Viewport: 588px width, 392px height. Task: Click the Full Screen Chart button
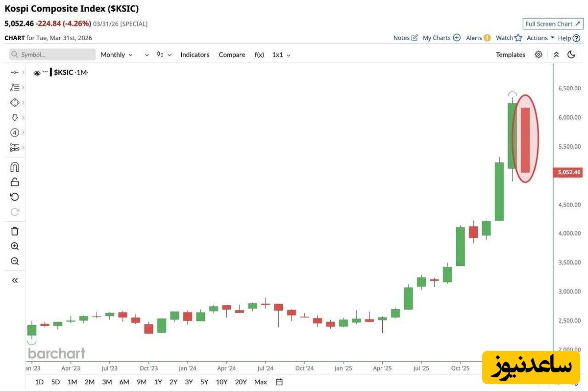552,24
